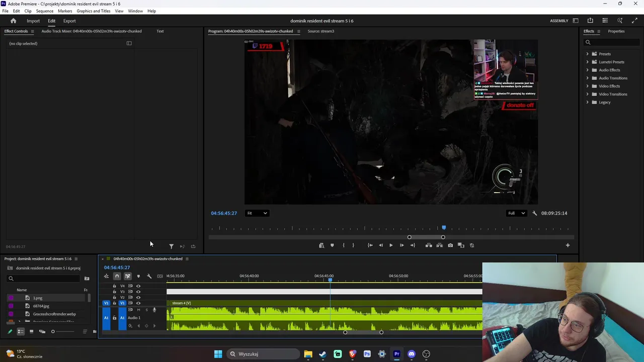This screenshot has width=644, height=362.
Task: Go to Out point in Program Monitor
Action: 413,245
